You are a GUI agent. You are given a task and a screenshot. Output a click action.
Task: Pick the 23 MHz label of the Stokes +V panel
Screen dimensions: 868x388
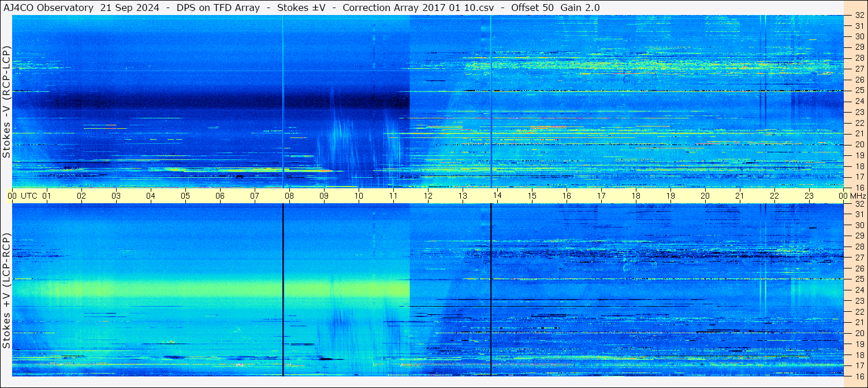tap(859, 300)
